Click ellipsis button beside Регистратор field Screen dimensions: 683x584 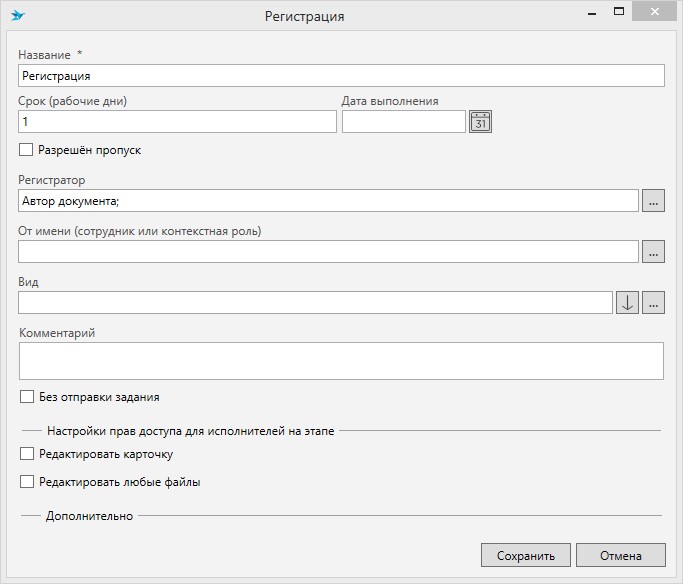(x=653, y=201)
